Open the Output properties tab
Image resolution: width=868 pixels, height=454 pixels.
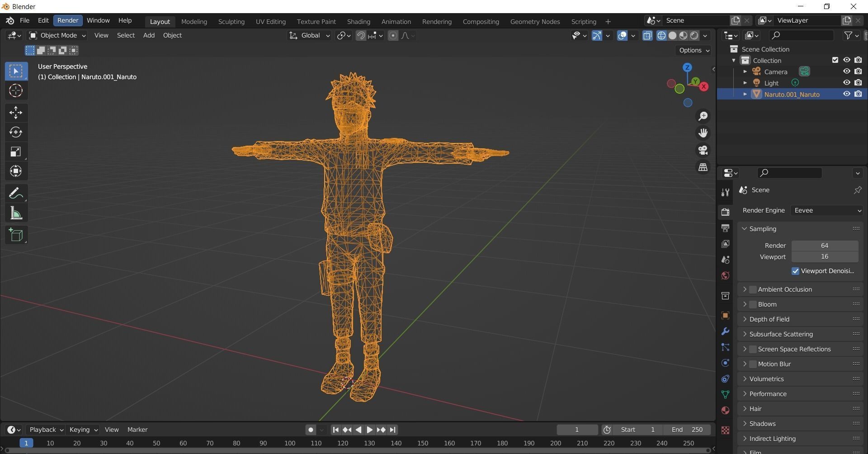coord(725,228)
